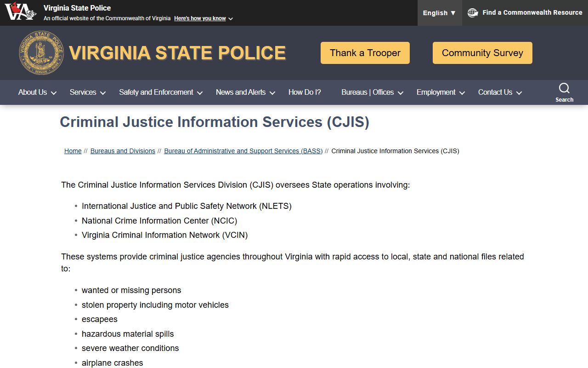Open Bureaus and Divisions breadcrumb link
Image resolution: width=588 pixels, height=368 pixels.
123,151
